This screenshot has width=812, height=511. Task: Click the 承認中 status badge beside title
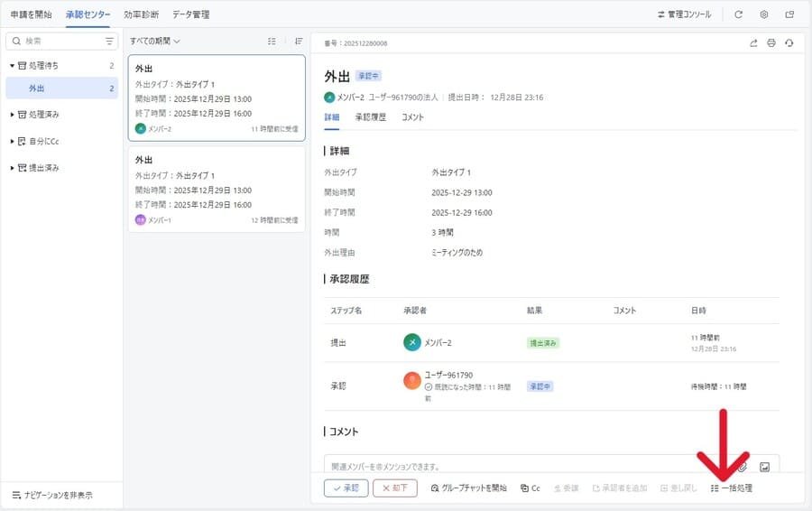point(368,76)
